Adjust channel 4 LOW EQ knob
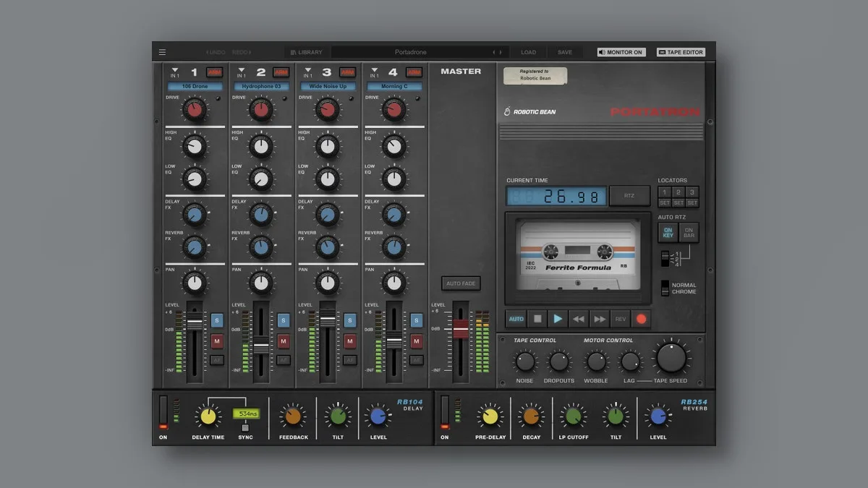This screenshot has height=488, width=868. tap(394, 179)
